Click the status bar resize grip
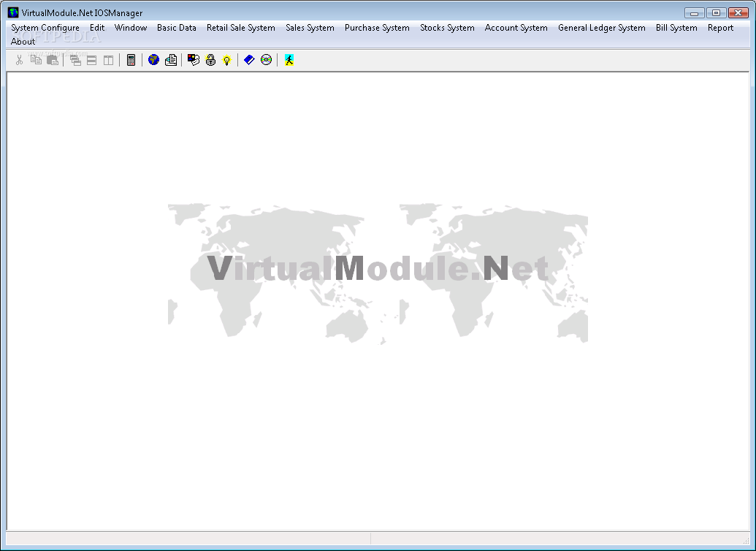Image resolution: width=756 pixels, height=551 pixels. click(x=746, y=541)
